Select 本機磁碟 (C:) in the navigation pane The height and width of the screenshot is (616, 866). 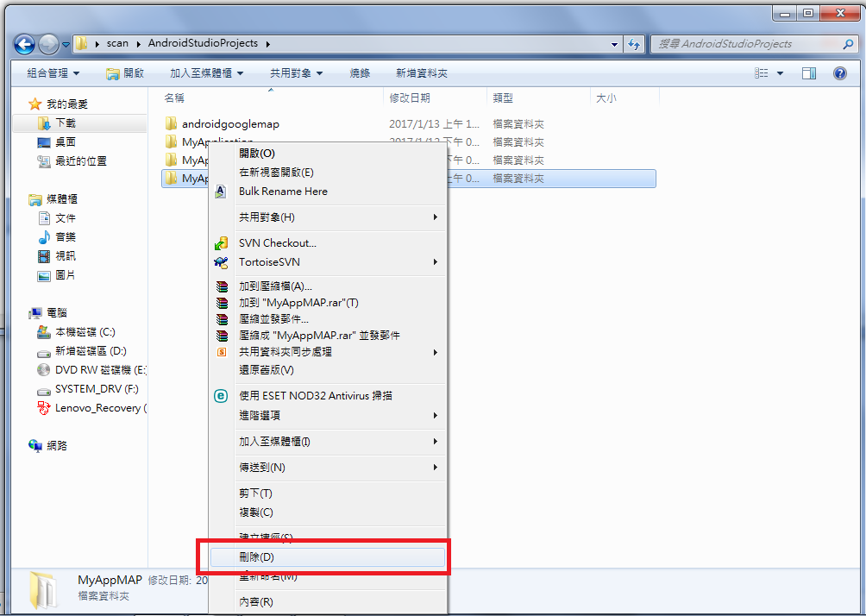(x=85, y=332)
